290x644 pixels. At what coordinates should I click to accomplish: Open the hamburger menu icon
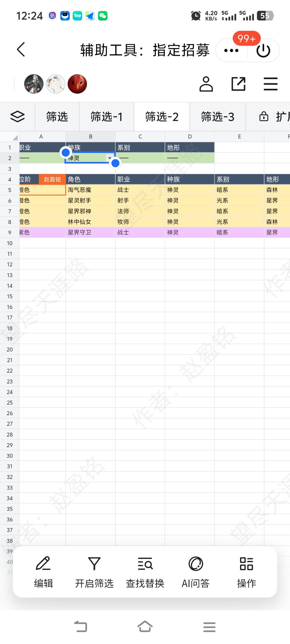coord(270,84)
